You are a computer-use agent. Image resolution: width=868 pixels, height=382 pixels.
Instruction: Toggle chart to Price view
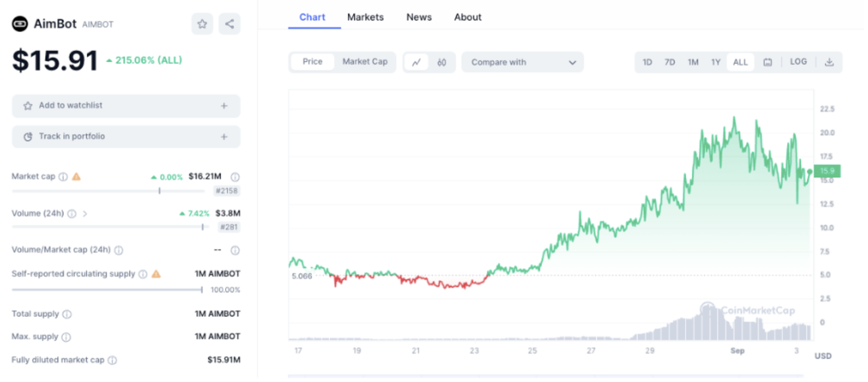pos(312,62)
